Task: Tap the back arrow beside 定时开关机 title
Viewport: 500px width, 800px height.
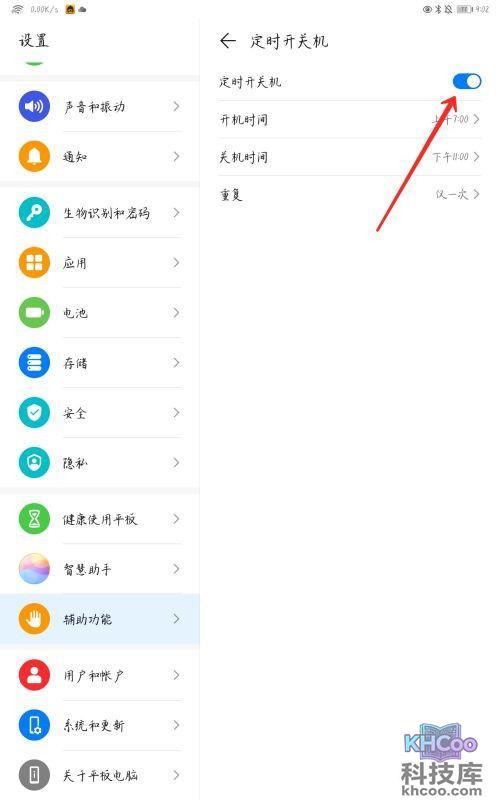Action: (x=228, y=41)
